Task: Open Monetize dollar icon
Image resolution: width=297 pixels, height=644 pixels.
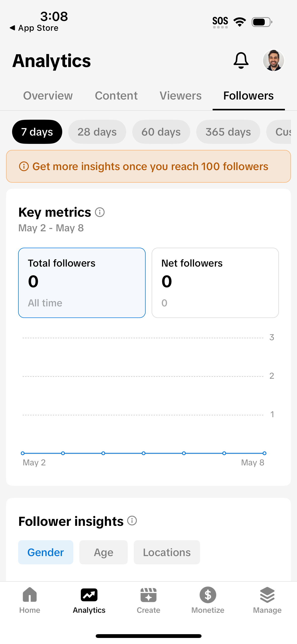Action: click(x=208, y=595)
